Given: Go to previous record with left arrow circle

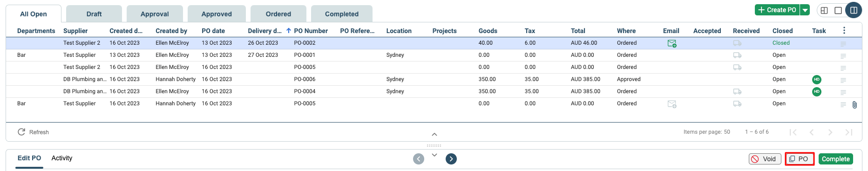Looking at the screenshot, I should point(419,159).
